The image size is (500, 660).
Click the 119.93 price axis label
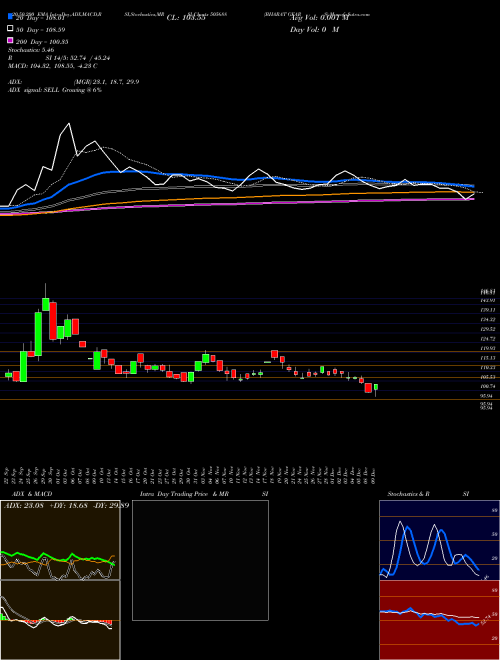pyautogui.click(x=487, y=348)
